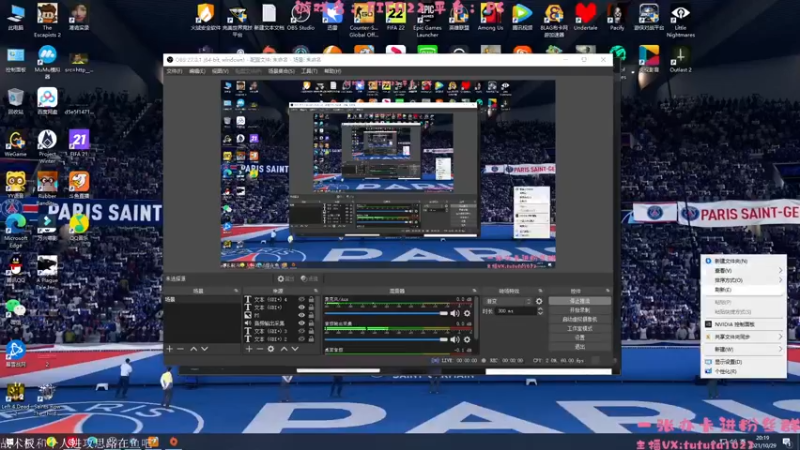Mute the second mixer audio channel
The height and width of the screenshot is (450, 800).
pyautogui.click(x=455, y=339)
